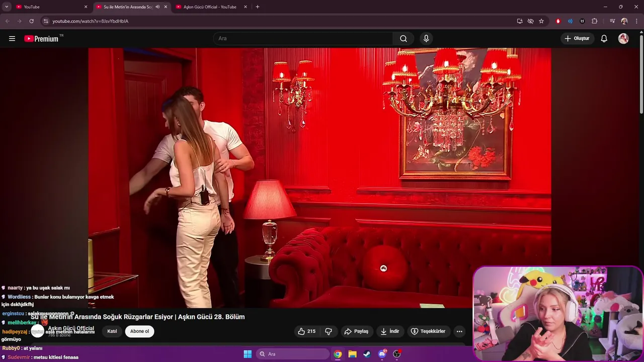Open media controls in Chrome toolbar
This screenshot has height=362, width=644.
612,21
